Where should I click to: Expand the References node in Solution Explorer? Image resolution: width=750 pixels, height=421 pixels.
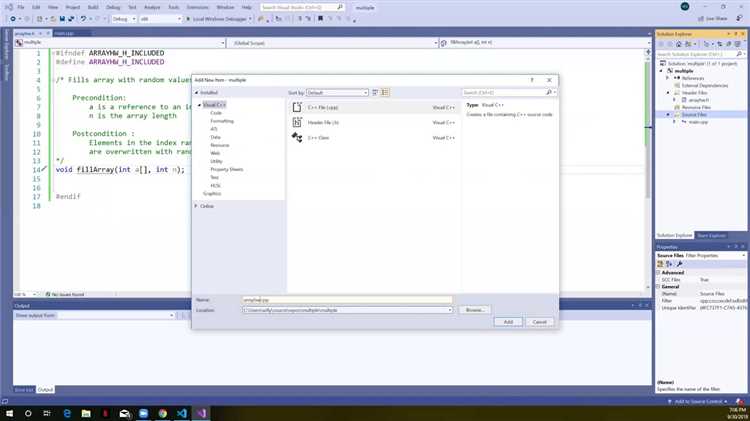pyautogui.click(x=668, y=78)
